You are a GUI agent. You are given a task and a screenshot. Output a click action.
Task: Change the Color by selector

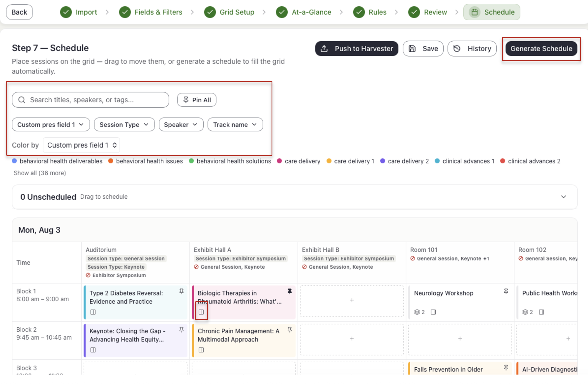pyautogui.click(x=81, y=145)
